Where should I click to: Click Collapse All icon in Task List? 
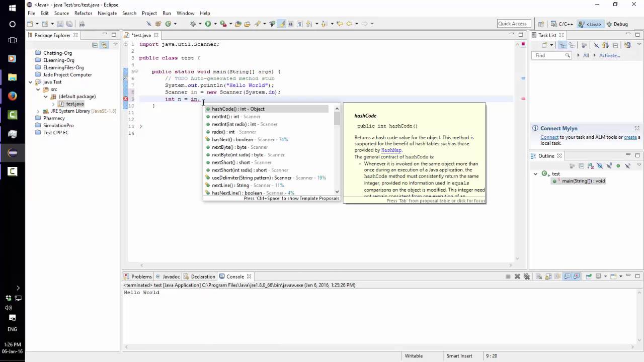click(615, 45)
